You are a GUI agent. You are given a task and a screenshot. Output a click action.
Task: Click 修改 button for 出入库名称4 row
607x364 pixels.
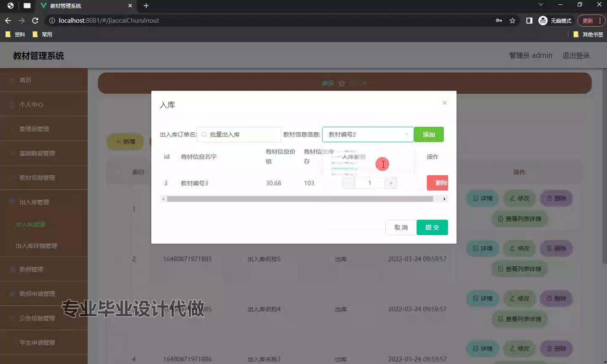[x=519, y=299]
